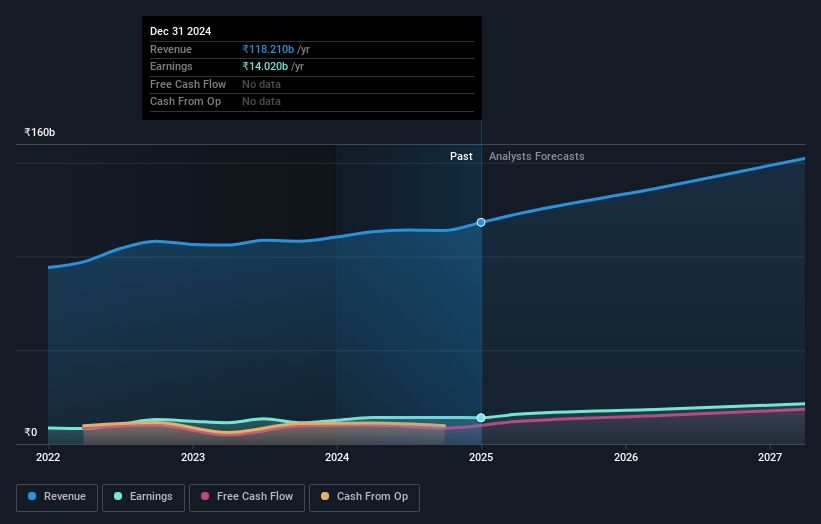Click the tooltip Cash From Op row label
Image resolution: width=821 pixels, height=524 pixels.
(x=185, y=102)
